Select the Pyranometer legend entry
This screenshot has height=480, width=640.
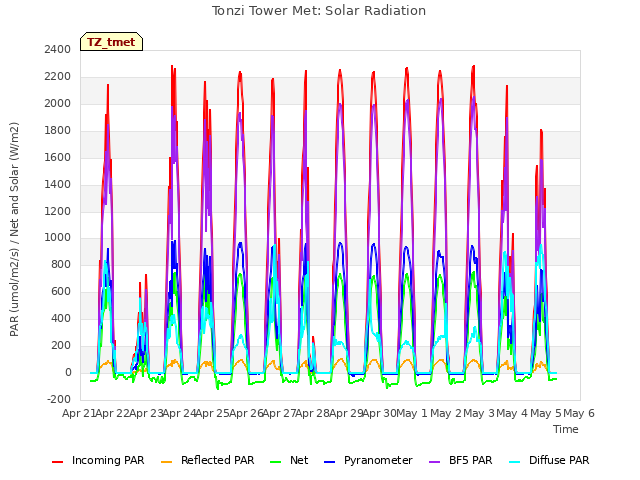pos(368,460)
